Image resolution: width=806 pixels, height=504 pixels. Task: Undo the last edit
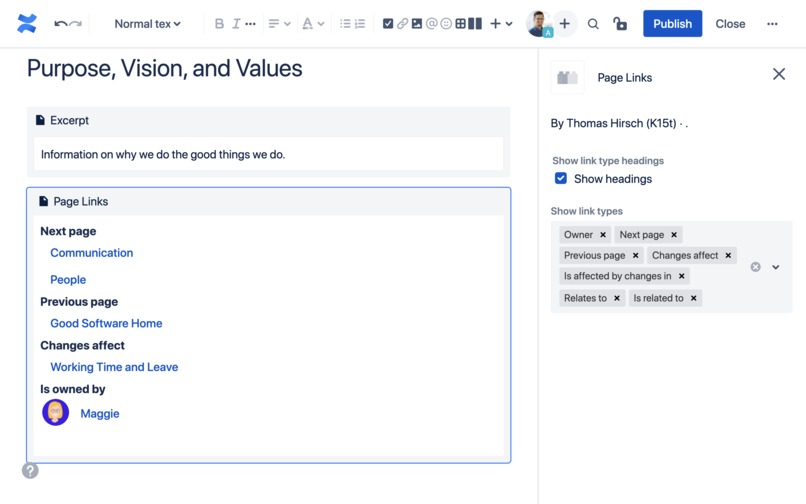(61, 24)
